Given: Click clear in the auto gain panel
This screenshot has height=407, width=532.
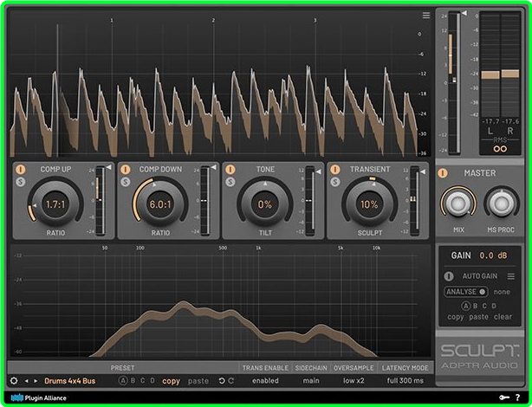Looking at the screenshot, I should coord(503,317).
